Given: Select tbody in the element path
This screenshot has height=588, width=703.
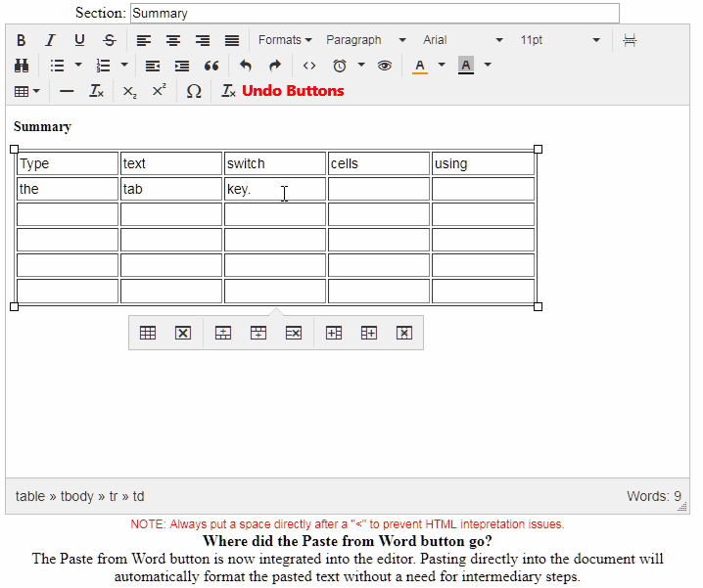Looking at the screenshot, I should click(77, 496).
